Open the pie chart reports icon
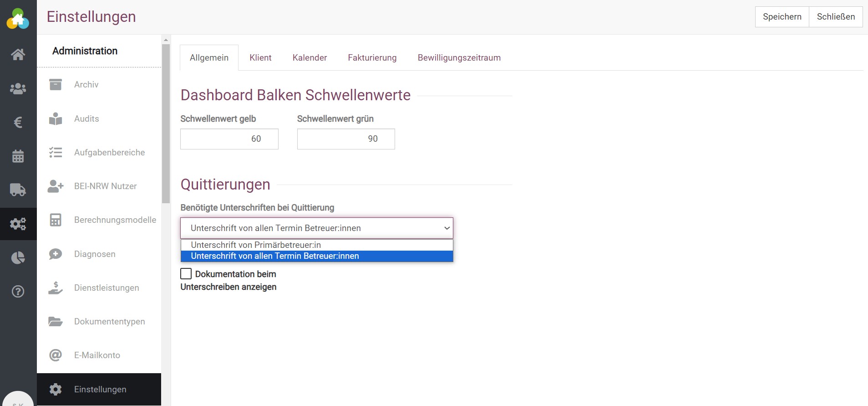This screenshot has height=406, width=868. (18, 258)
